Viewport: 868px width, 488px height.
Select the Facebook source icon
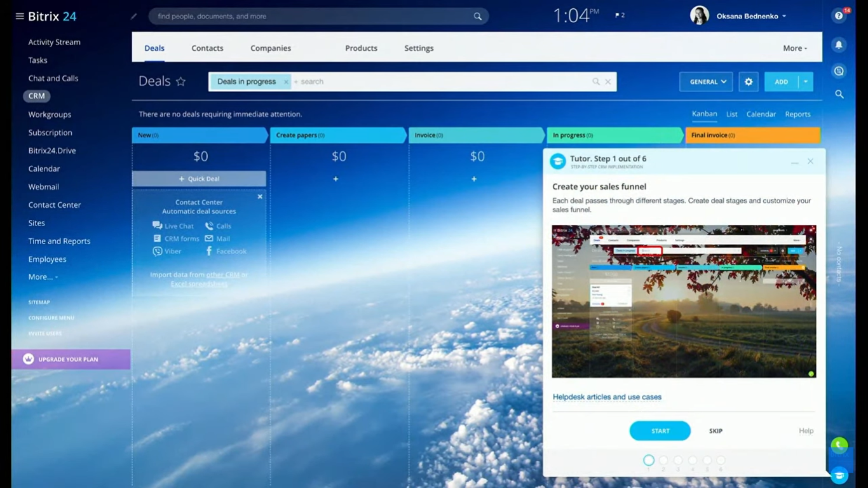click(209, 251)
